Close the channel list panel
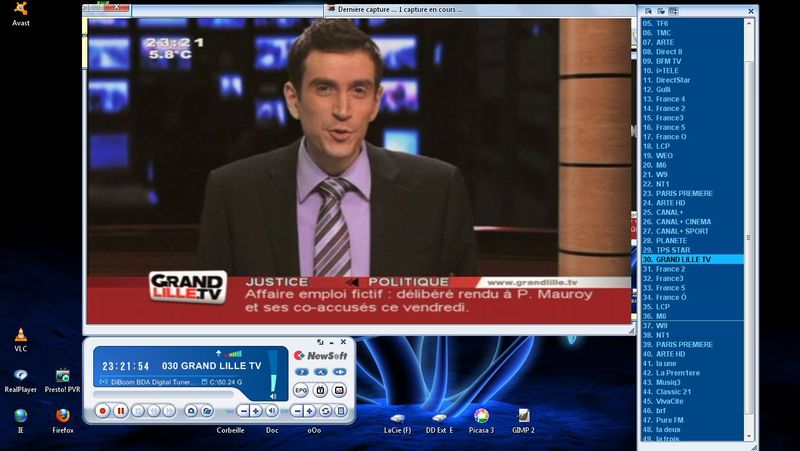800x451 pixels. [751, 11]
